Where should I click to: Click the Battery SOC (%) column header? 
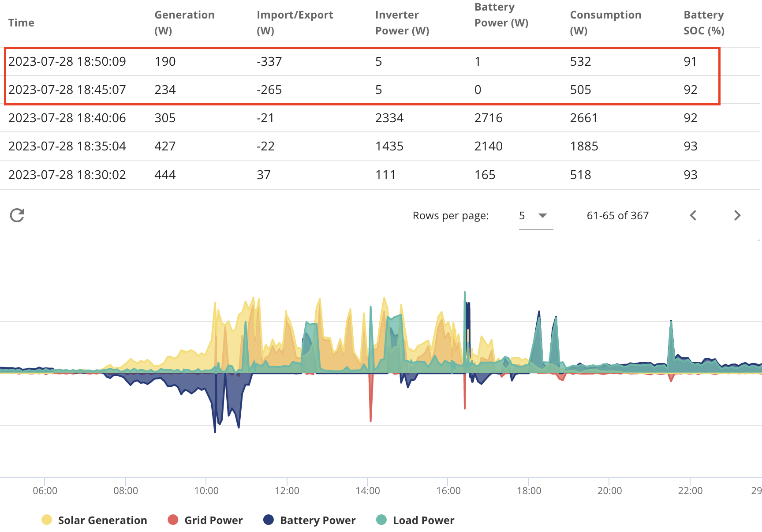coord(704,23)
